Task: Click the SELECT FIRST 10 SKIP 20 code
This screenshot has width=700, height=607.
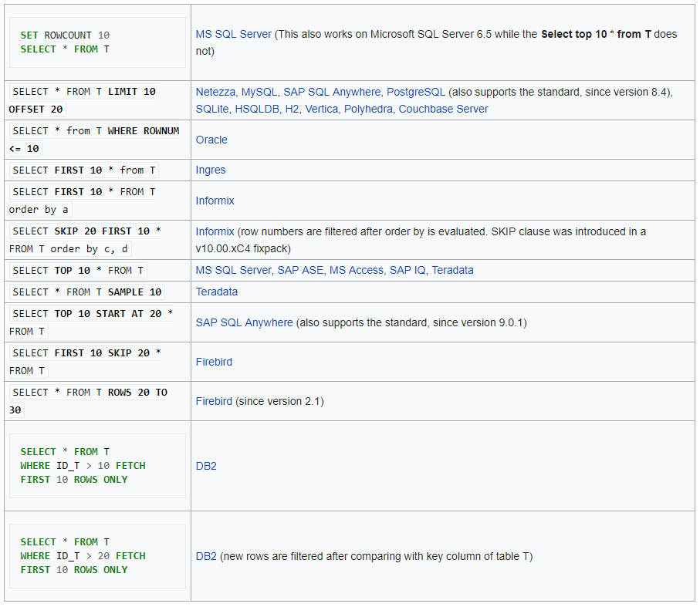Action: pyautogui.click(x=85, y=362)
